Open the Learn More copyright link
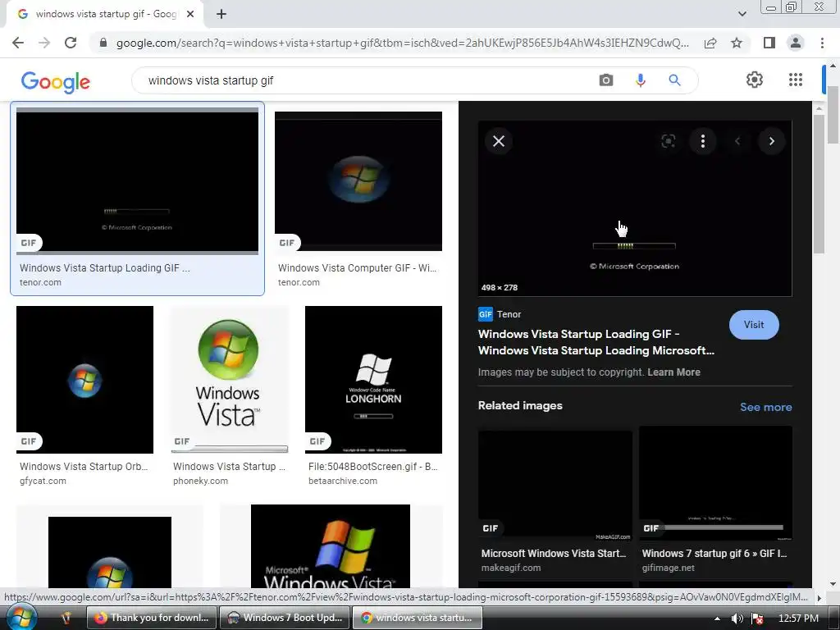This screenshot has width=840, height=630. pos(673,372)
